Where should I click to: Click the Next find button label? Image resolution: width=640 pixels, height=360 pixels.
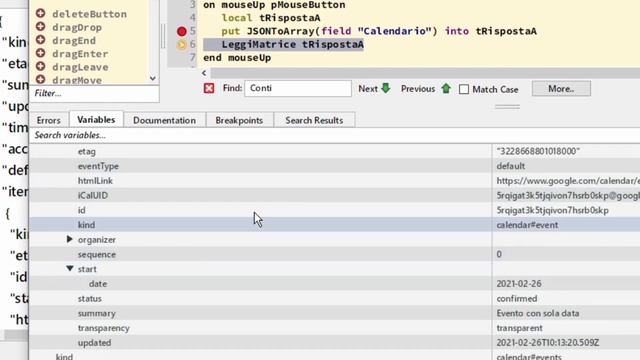pyautogui.click(x=368, y=89)
